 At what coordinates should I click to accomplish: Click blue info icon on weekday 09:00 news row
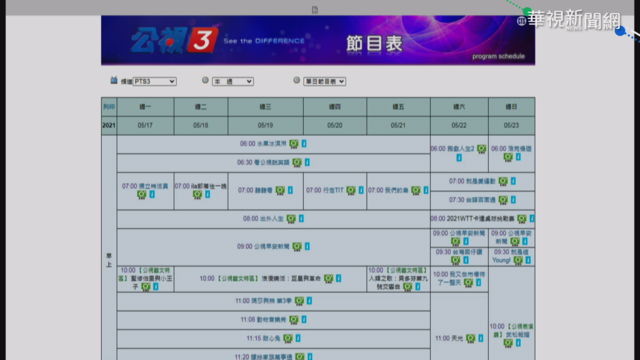[x=307, y=247]
